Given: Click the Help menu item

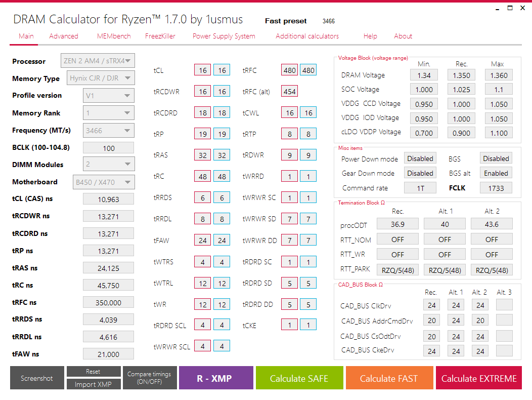Looking at the screenshot, I should pyautogui.click(x=370, y=36).
